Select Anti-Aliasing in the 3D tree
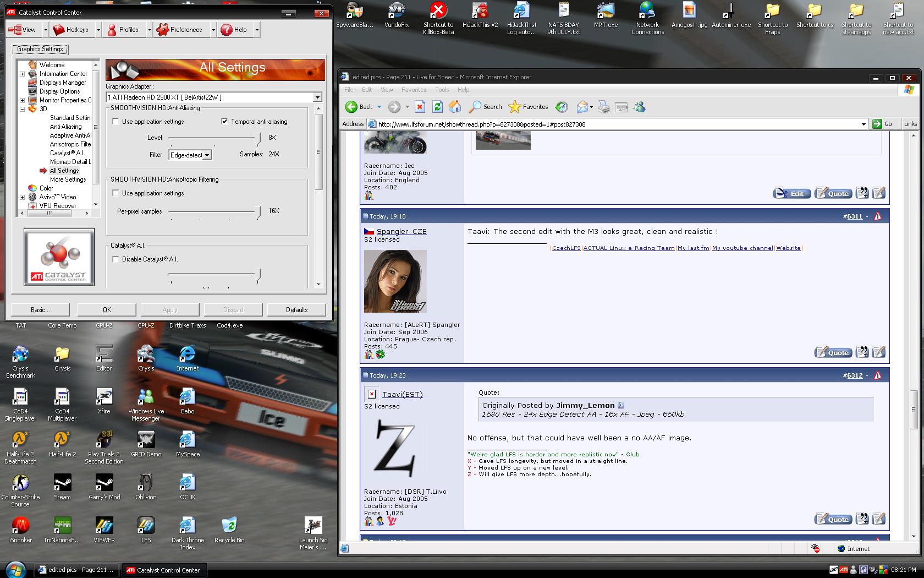 pyautogui.click(x=65, y=127)
